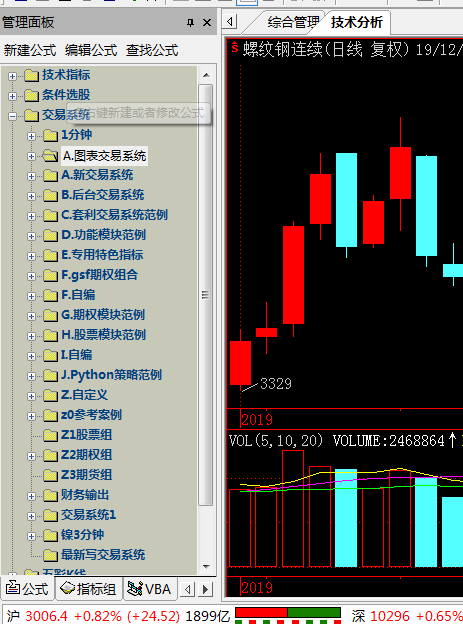This screenshot has width=463, height=624.
Task: Click the chart tabs left scroll arrow
Action: click(229, 21)
